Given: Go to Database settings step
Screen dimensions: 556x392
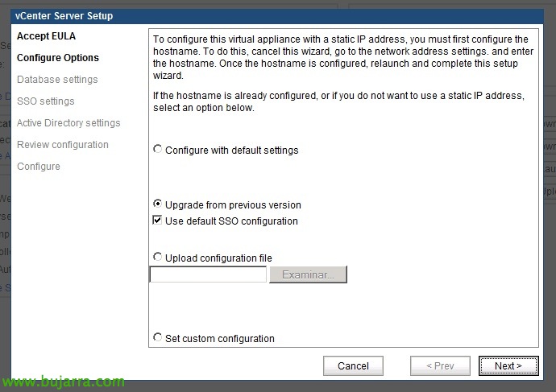Looking at the screenshot, I should [x=57, y=80].
